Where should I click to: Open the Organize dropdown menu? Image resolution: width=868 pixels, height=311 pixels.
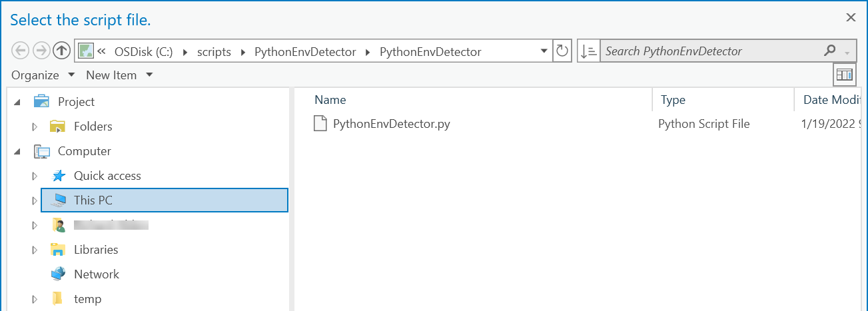coord(43,75)
